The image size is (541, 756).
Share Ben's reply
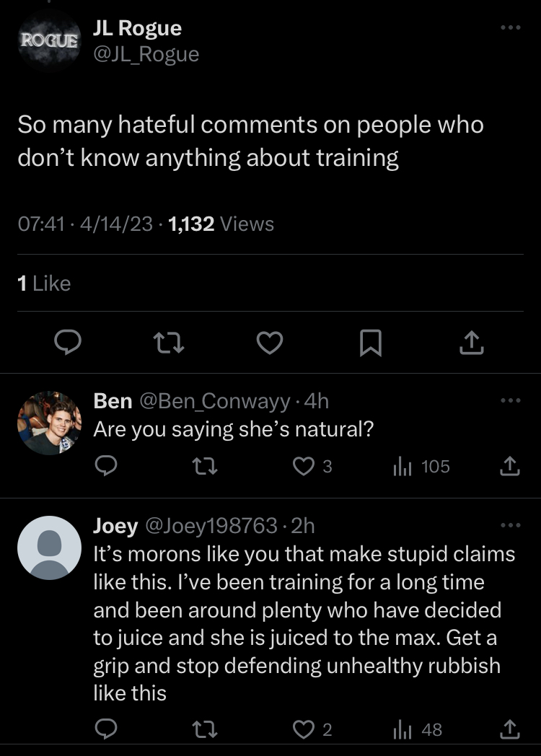(509, 467)
